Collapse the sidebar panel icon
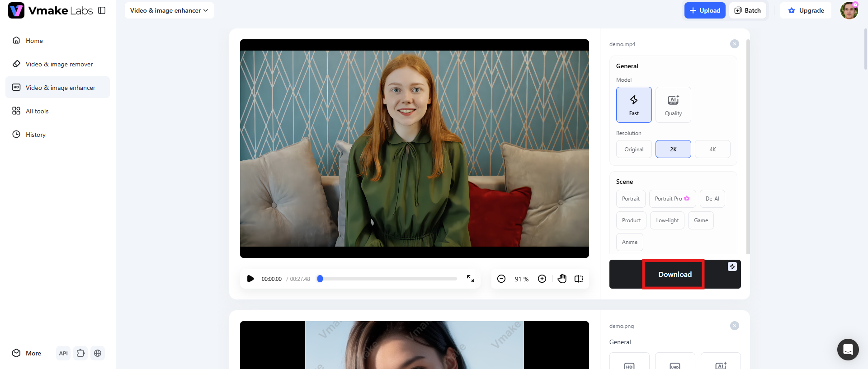This screenshot has width=868, height=369. pyautogui.click(x=102, y=10)
